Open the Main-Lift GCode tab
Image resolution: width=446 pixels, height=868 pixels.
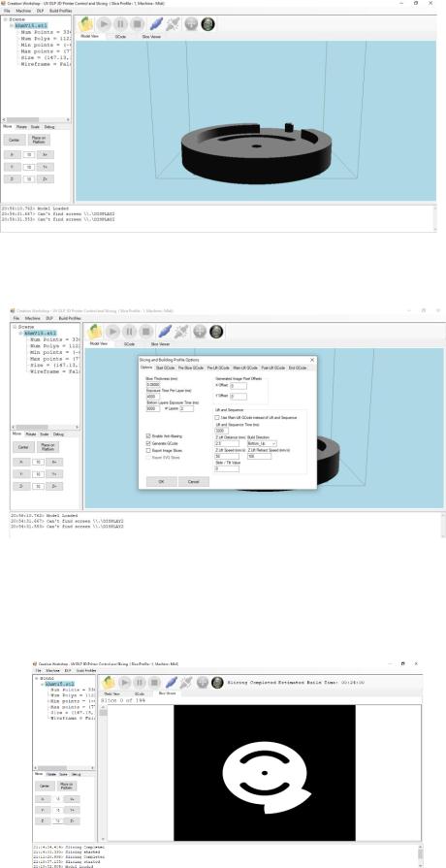[245, 368]
